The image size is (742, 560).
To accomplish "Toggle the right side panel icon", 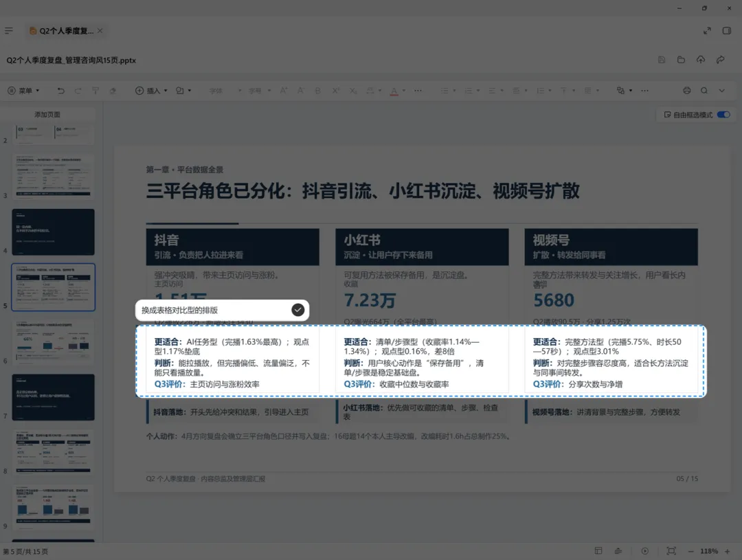I will coord(727,31).
